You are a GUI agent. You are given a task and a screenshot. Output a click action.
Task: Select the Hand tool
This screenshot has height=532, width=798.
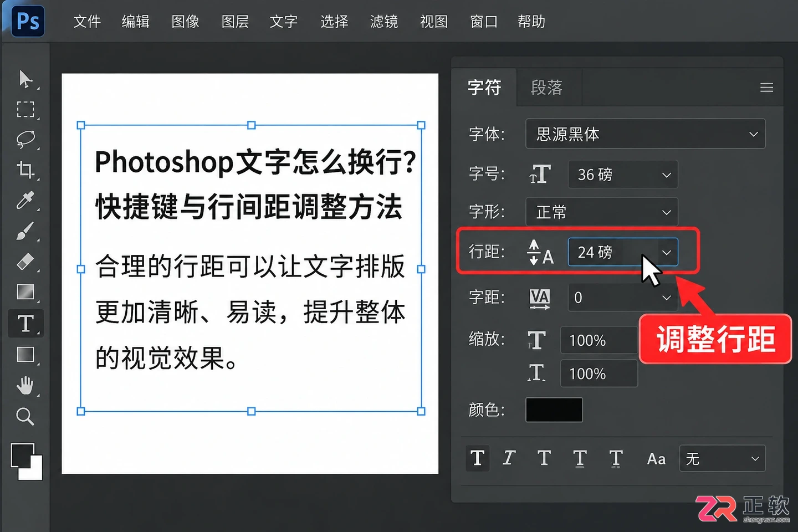pyautogui.click(x=25, y=385)
